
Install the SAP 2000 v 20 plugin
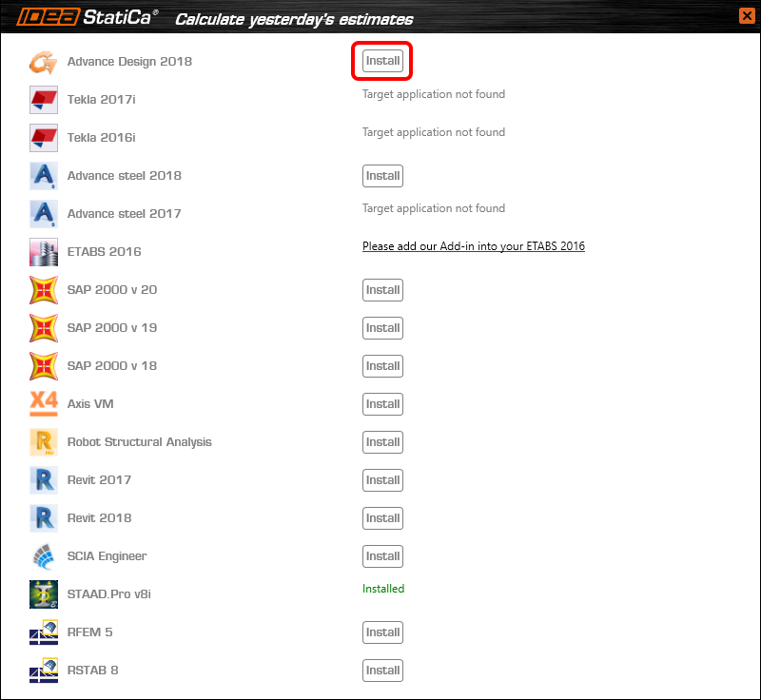tap(382, 290)
